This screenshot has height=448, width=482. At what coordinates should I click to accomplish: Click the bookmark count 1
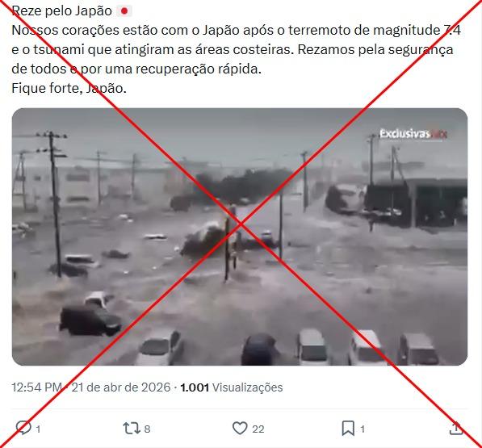tap(363, 429)
